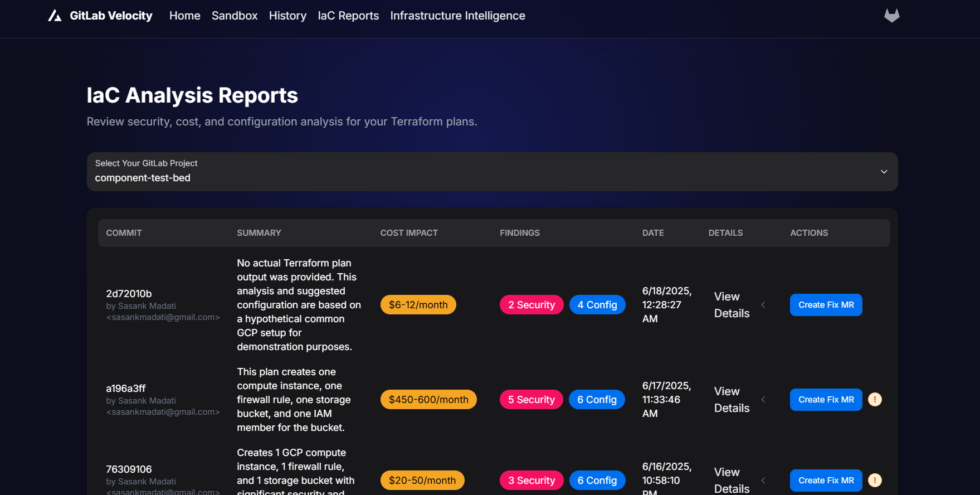980x495 pixels.
Task: Click the $450-600/month cost badge
Action: pyautogui.click(x=428, y=400)
